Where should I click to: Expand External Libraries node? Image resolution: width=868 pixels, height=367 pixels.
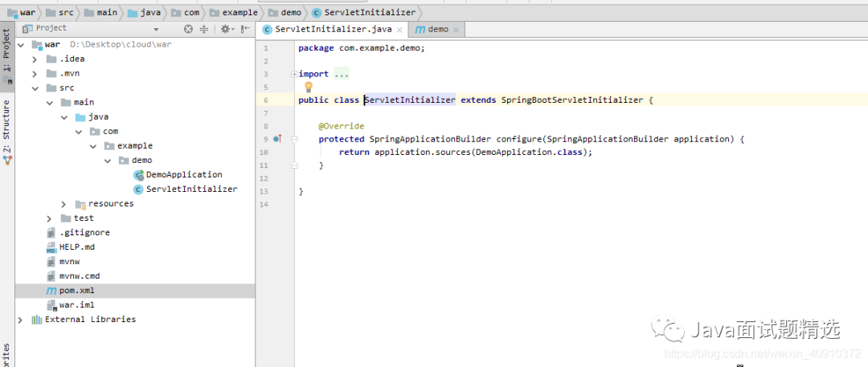coord(20,320)
